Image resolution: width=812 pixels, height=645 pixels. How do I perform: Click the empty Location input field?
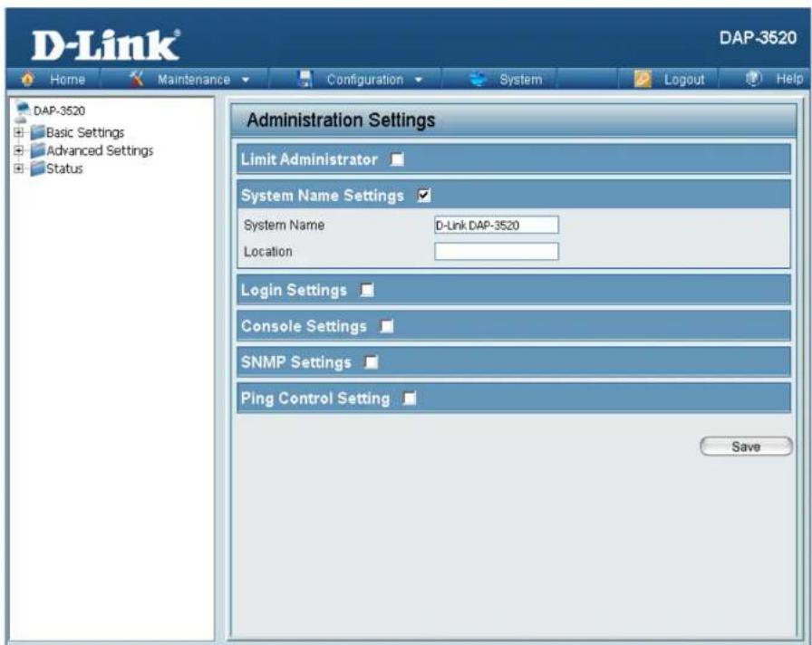pos(497,252)
